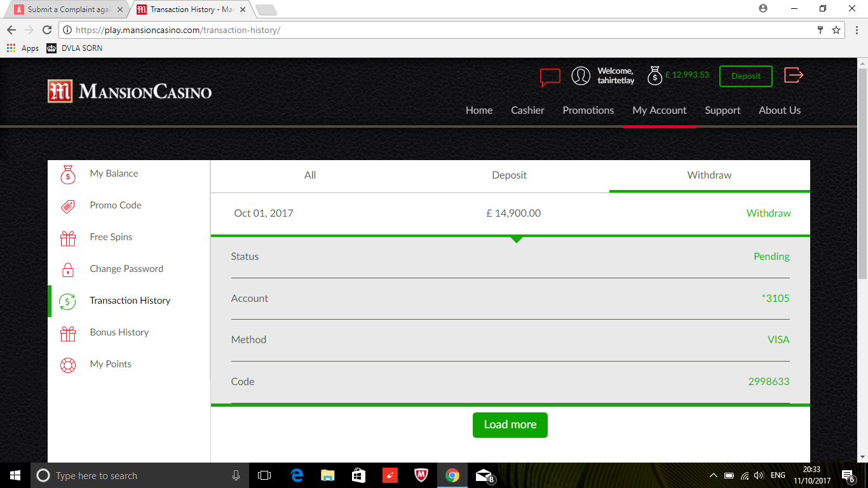Open Task View in the taskbar
Image resolution: width=868 pixels, height=488 pixels.
(x=264, y=475)
